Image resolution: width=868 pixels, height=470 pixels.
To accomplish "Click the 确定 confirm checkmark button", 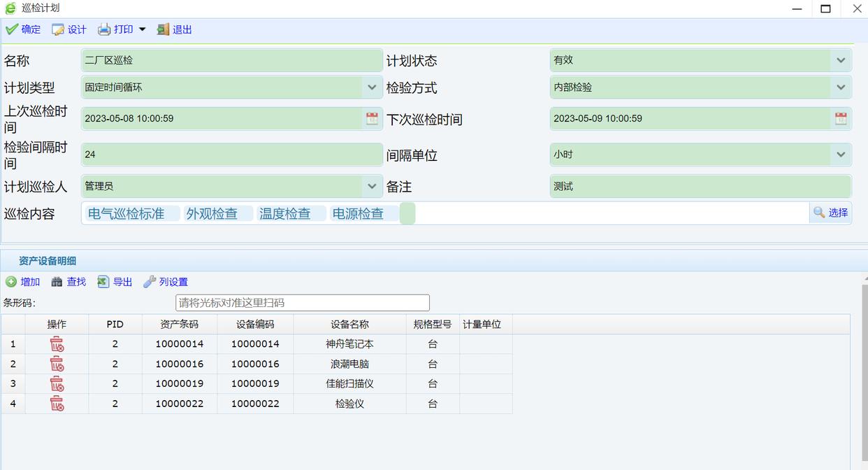I will click(x=22, y=29).
